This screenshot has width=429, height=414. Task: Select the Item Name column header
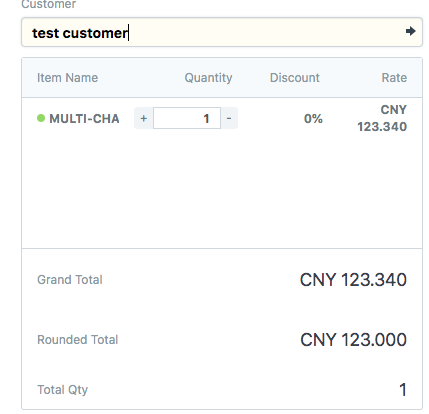(67, 78)
